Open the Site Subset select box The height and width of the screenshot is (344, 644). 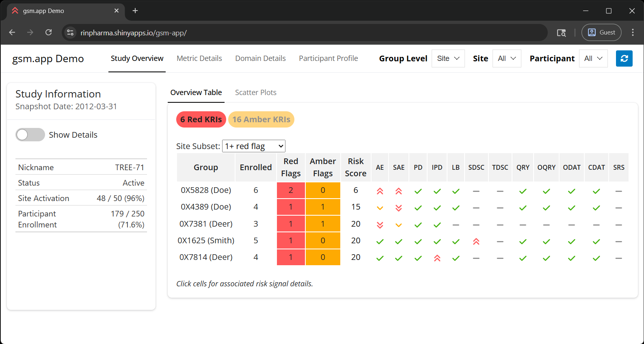254,146
